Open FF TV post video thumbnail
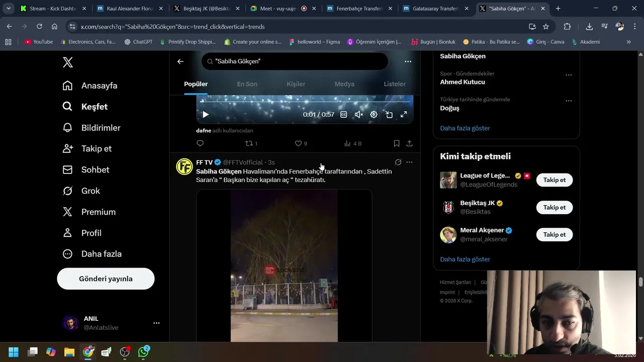This screenshot has height=362, width=644. pos(284,265)
